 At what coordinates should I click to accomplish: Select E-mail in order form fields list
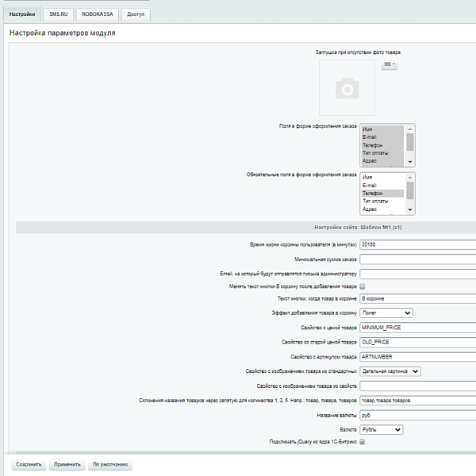[382, 137]
